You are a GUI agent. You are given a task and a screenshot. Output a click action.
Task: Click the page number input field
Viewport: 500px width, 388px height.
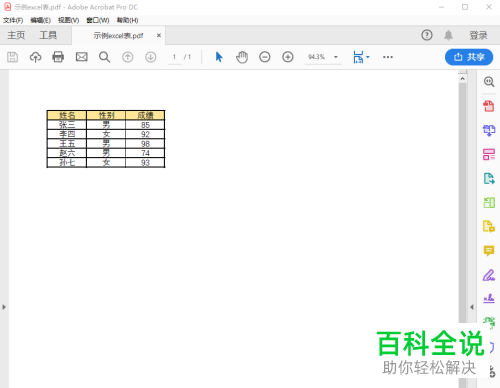(174, 57)
